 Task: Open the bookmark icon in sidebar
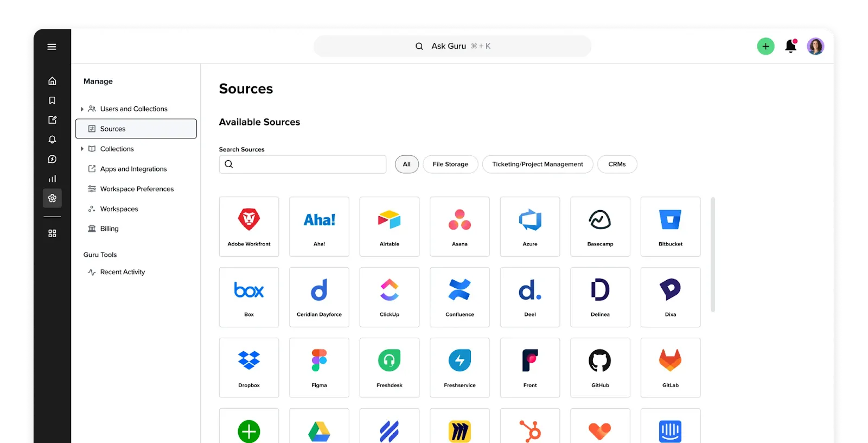pyautogui.click(x=52, y=100)
